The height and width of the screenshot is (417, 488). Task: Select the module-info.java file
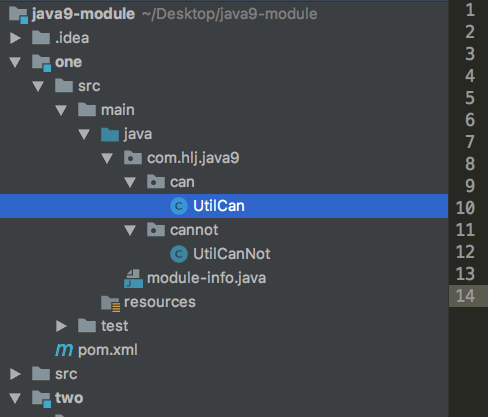206,278
